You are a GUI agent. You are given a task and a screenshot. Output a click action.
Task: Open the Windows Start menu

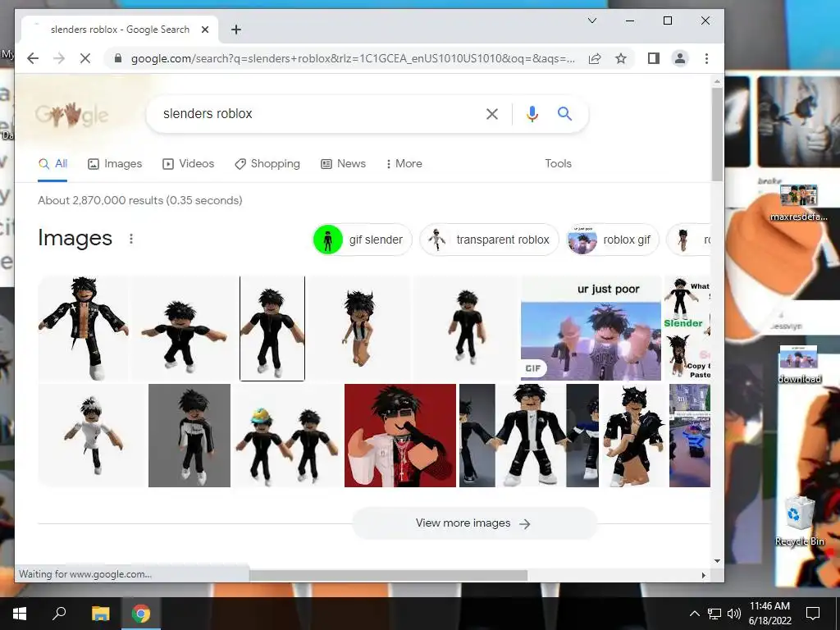20,614
